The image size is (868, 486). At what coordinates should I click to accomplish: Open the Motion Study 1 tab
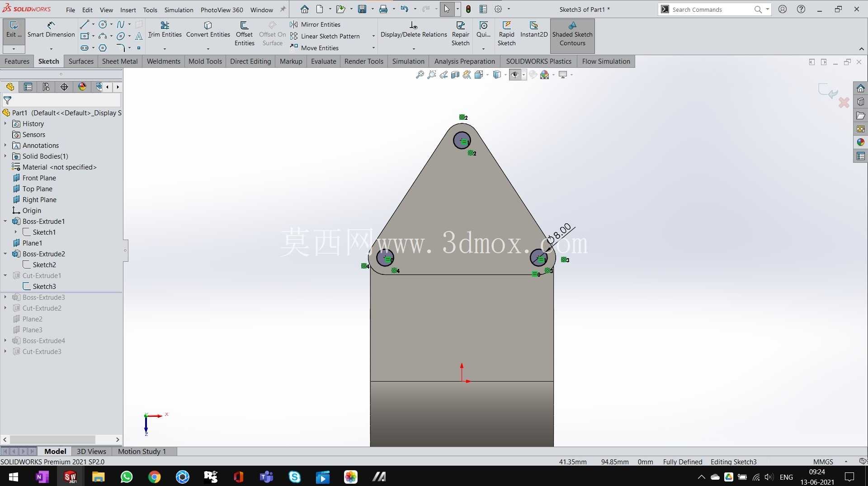tap(142, 451)
